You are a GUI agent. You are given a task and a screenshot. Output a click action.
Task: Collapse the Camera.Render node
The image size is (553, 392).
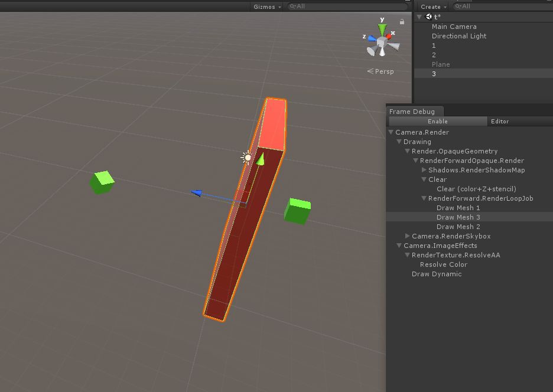[x=391, y=132]
